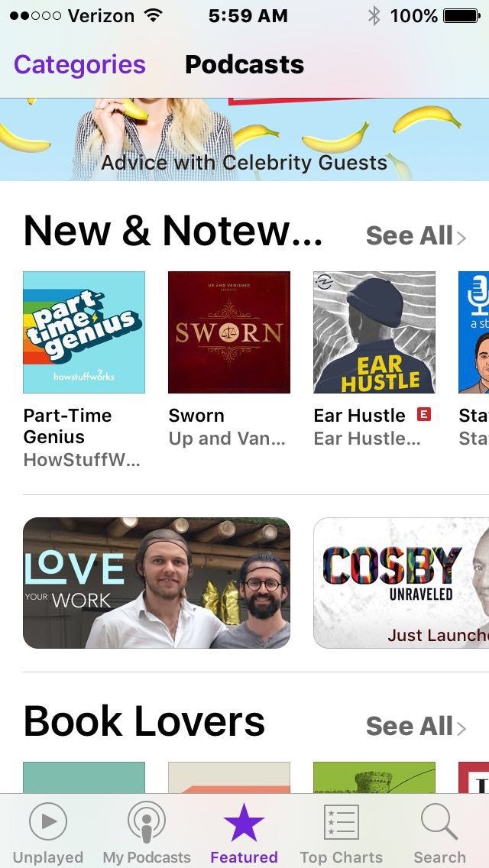Viewport: 489px width, 868px height.
Task: Tap the New & Noteworthy section heading
Action: 173,231
